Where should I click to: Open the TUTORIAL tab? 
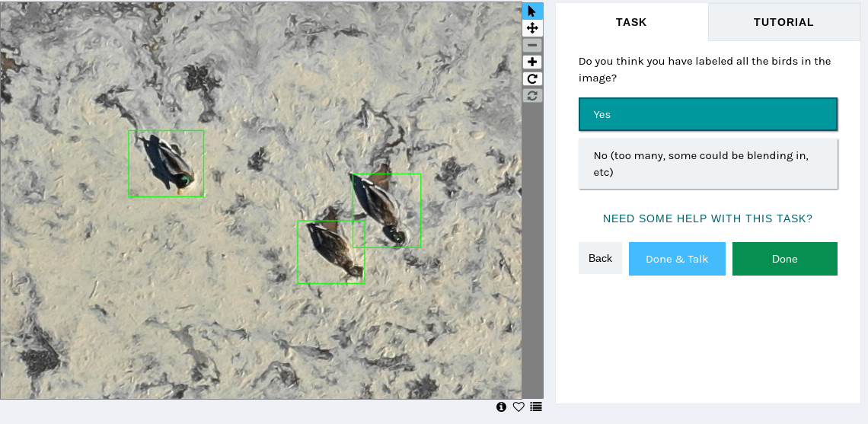pos(783,22)
